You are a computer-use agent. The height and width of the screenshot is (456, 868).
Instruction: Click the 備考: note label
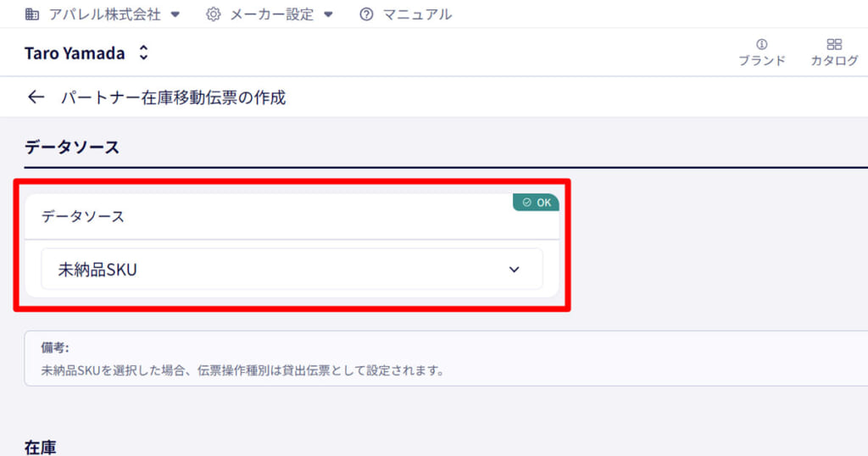(55, 348)
